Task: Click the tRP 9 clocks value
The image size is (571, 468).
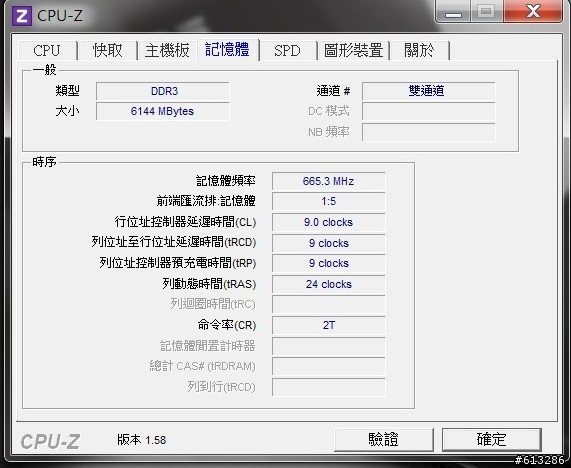Action: pyautogui.click(x=328, y=263)
